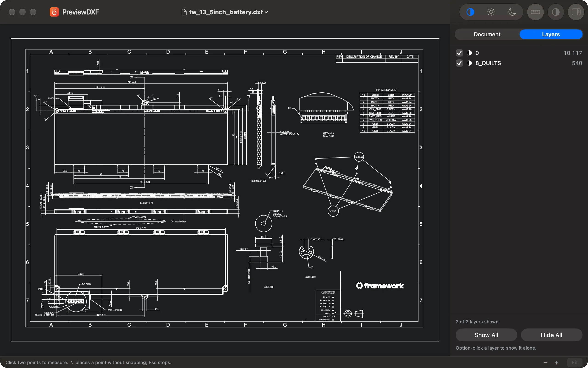Click the 10 117 entity count
Viewport: 588px width, 368px height.
(x=573, y=53)
